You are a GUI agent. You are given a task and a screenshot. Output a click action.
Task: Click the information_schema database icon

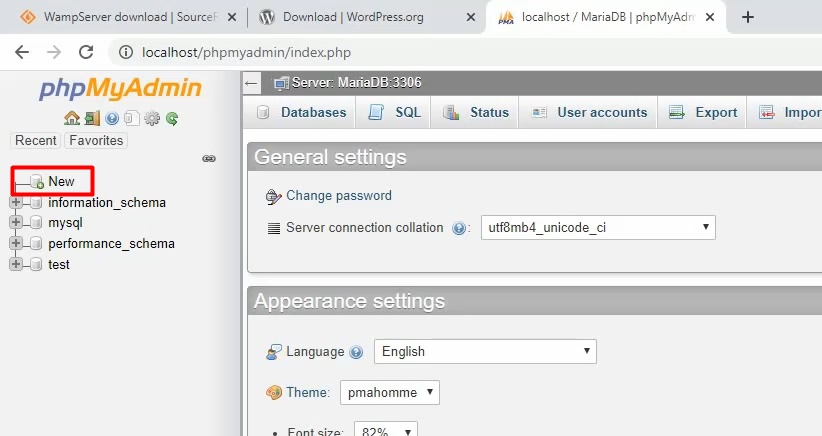click(x=36, y=202)
